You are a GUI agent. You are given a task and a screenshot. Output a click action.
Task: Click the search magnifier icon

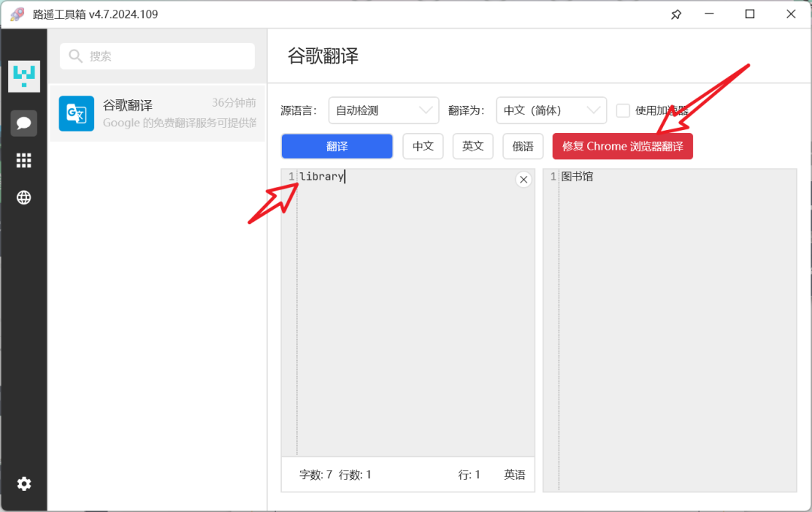coord(76,56)
